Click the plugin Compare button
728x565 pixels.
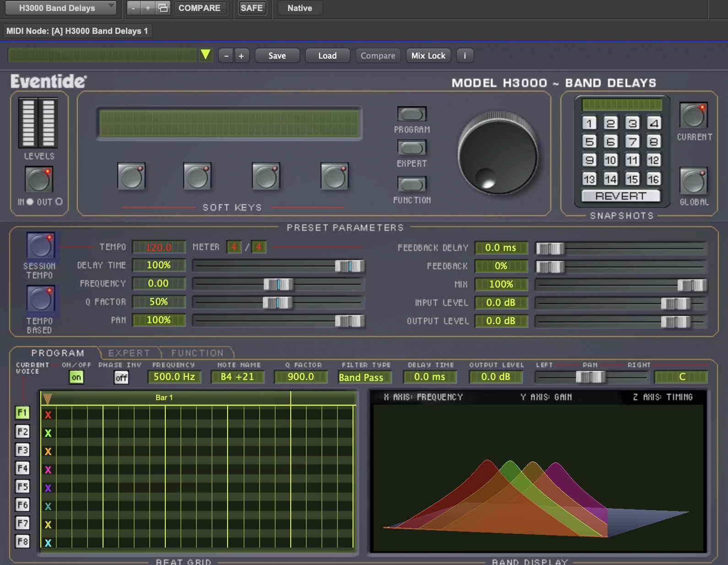[378, 55]
